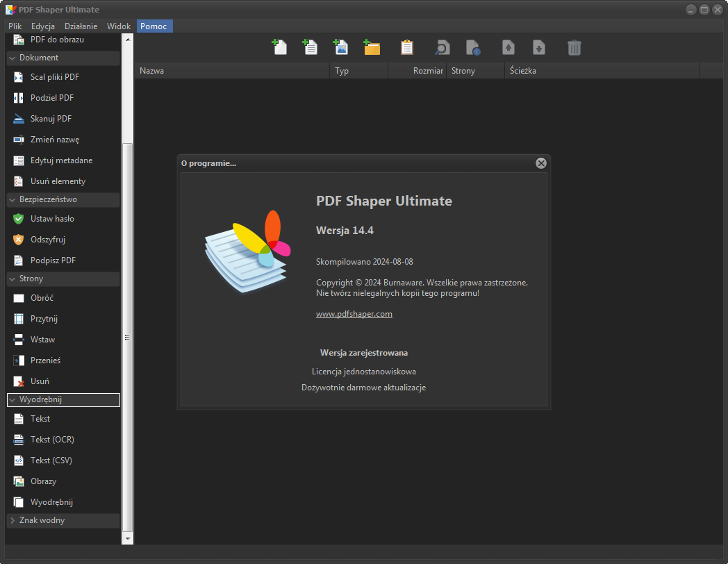Sort by the Nazwa column header
Screen dimensions: 728x564
point(232,71)
